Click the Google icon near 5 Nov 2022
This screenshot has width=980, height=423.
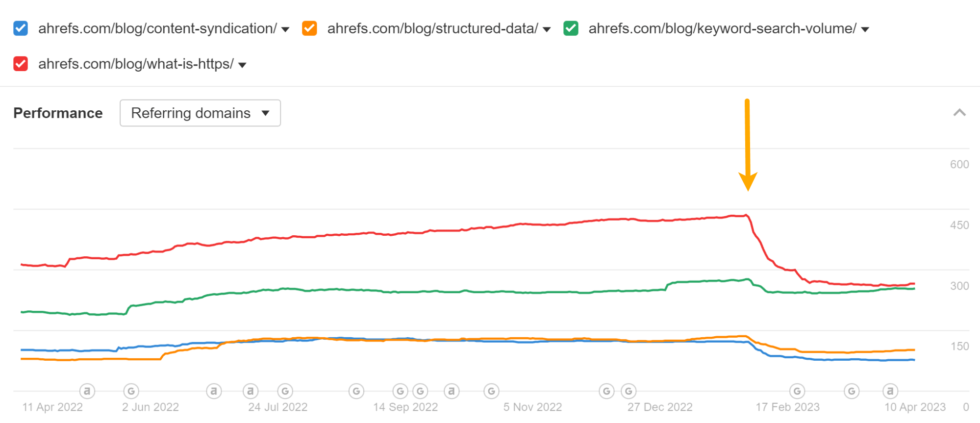click(491, 391)
